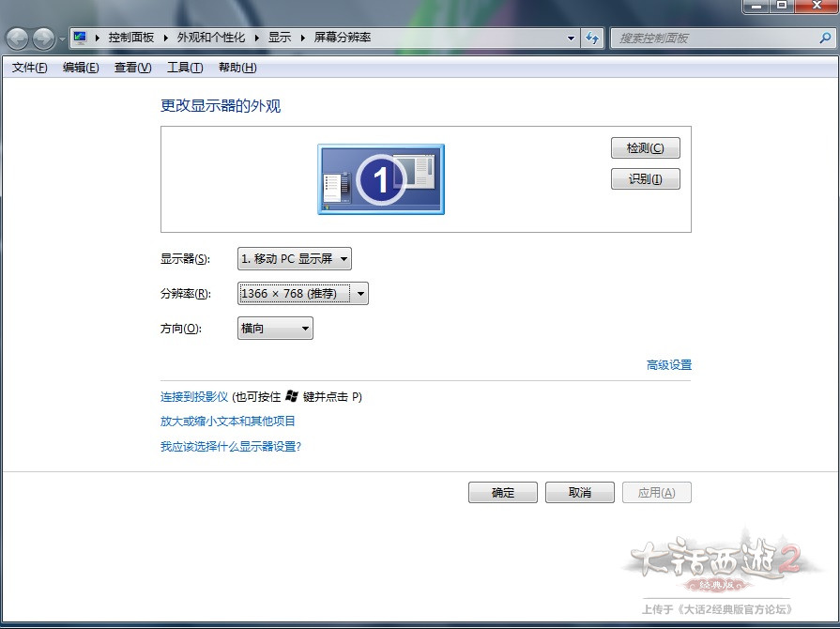Expand the address bar history dropdown arrow
Screen dimensions: 840x629
click(572, 38)
